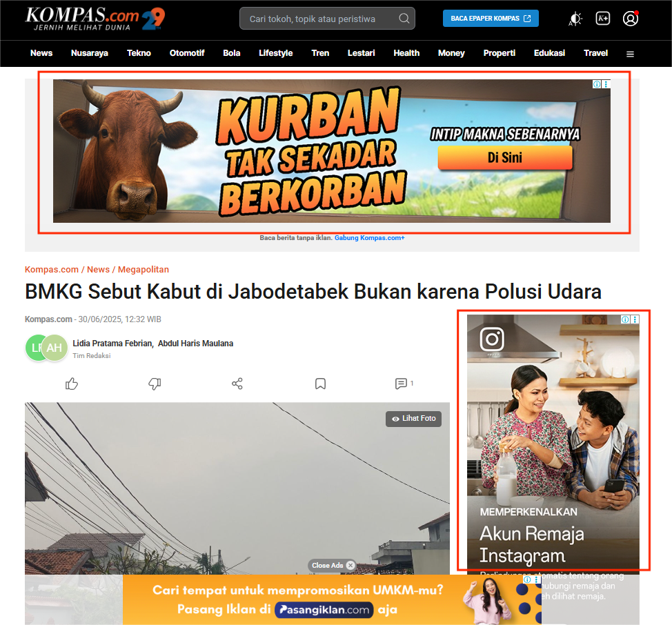
Task: Click the Pasangiklan.com bottom banner ad
Action: (x=332, y=599)
